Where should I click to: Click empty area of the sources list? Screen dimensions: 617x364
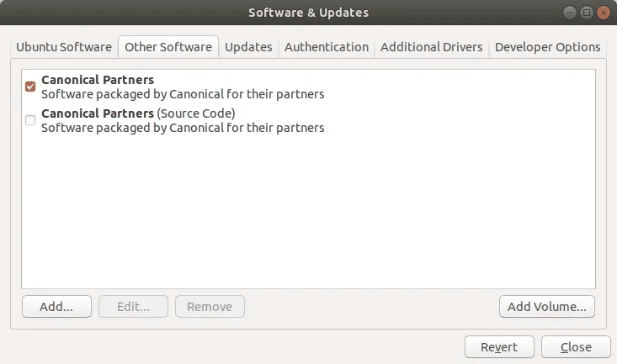tap(308, 213)
